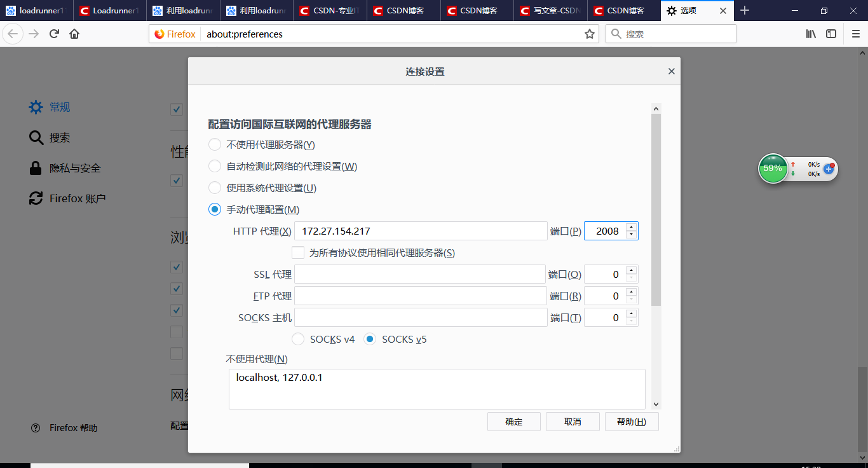868x468 pixels.
Task: Check 为所有协议使用相同代理服务器 box
Action: click(298, 252)
